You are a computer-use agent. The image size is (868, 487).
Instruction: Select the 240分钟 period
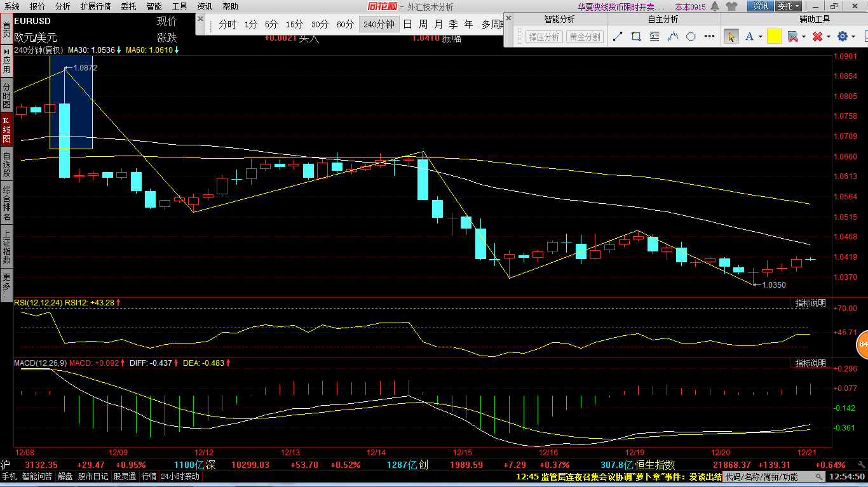coord(379,25)
